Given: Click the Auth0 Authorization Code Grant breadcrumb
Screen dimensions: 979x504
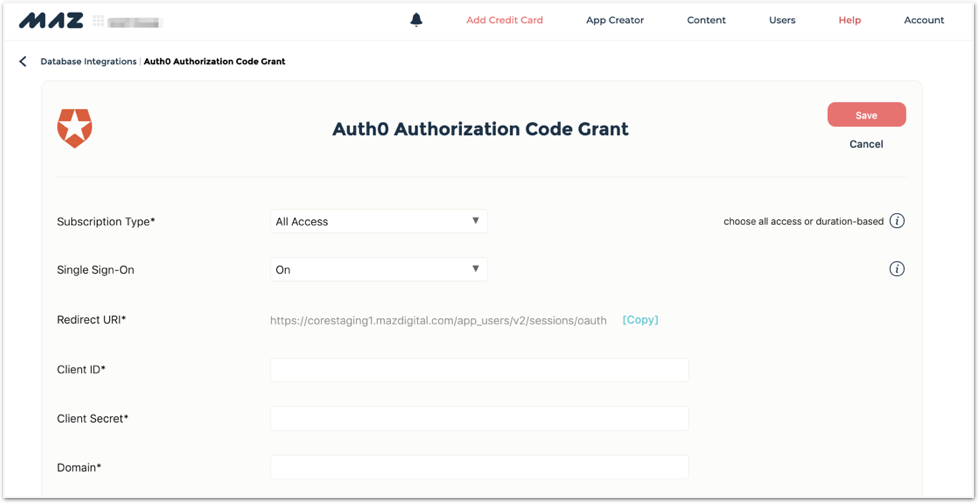Looking at the screenshot, I should point(215,61).
